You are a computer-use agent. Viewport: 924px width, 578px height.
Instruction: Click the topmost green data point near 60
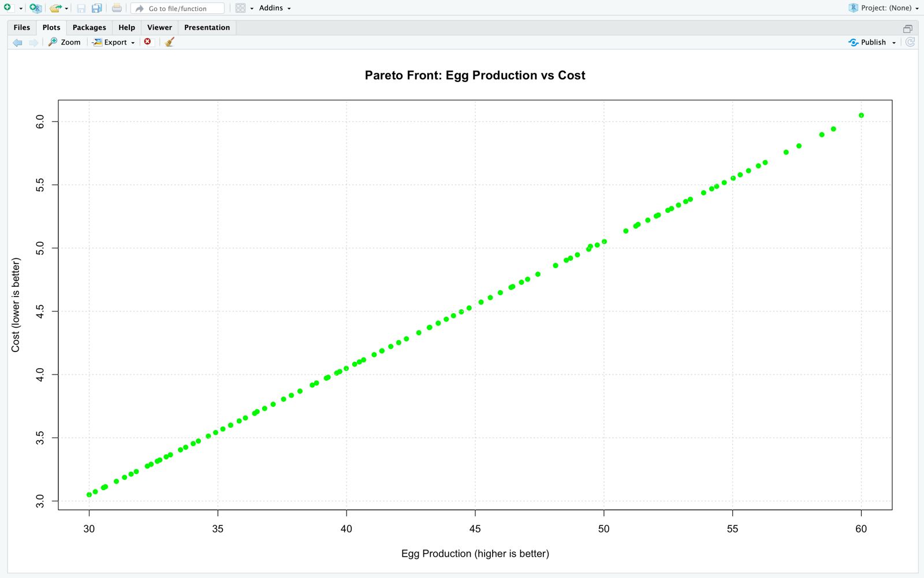pyautogui.click(x=861, y=116)
